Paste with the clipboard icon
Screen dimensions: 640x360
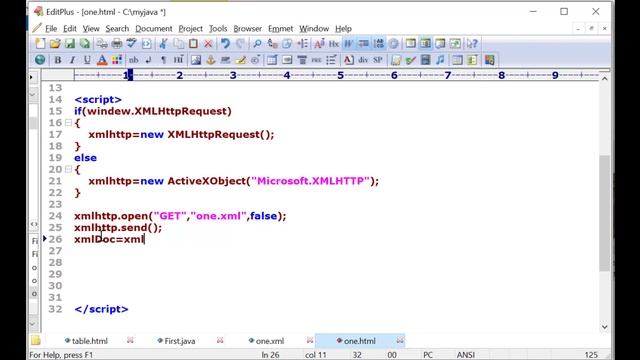click(x=193, y=43)
